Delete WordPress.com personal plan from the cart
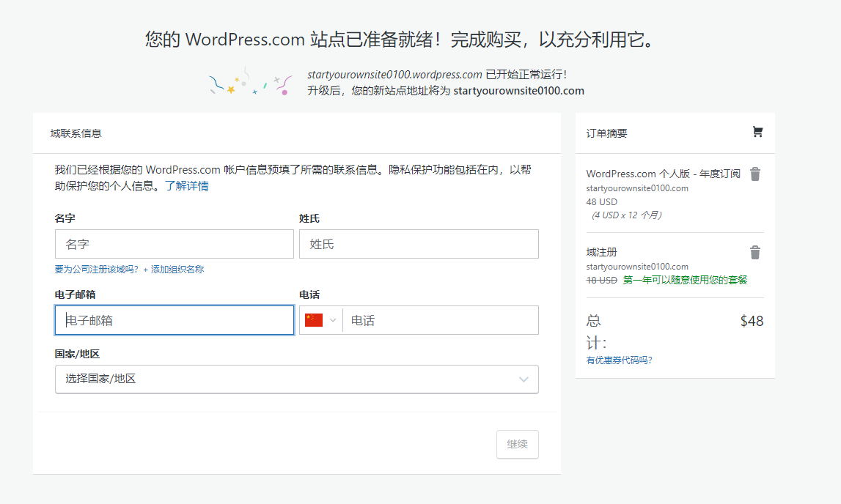 click(x=755, y=174)
